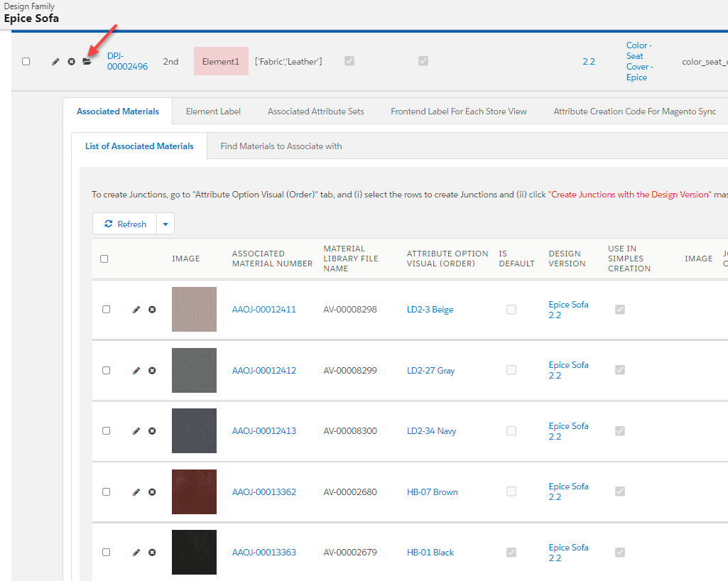The width and height of the screenshot is (728, 581).
Task: Open the AAOJ-00012411 material link
Action: [264, 309]
